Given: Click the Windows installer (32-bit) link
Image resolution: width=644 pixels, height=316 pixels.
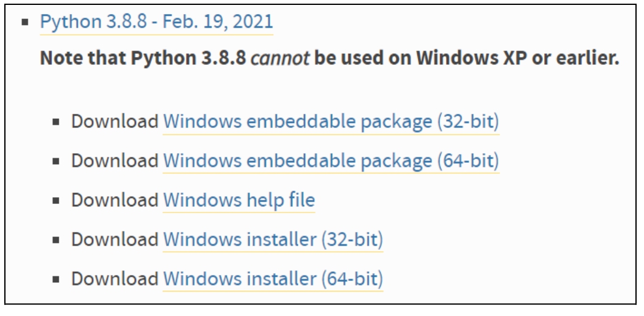Looking at the screenshot, I should coord(273,239).
